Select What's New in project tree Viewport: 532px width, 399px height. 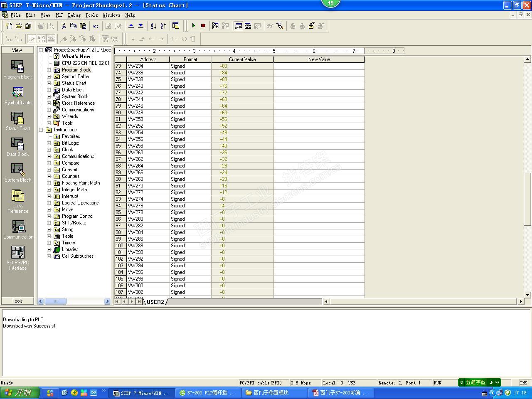(x=76, y=57)
